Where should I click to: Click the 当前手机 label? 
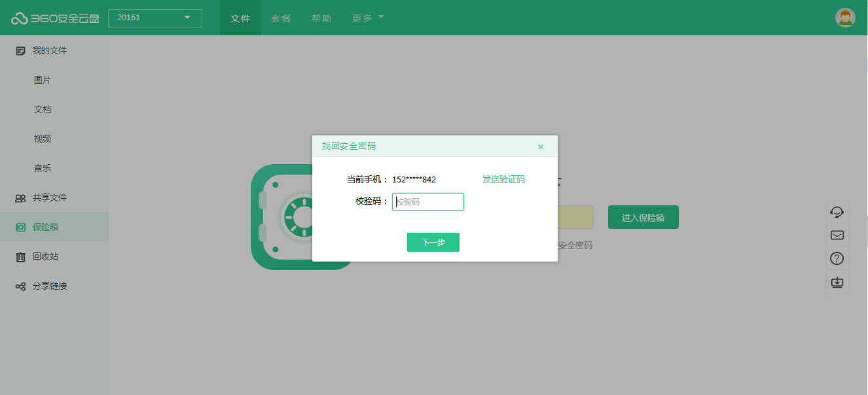367,179
